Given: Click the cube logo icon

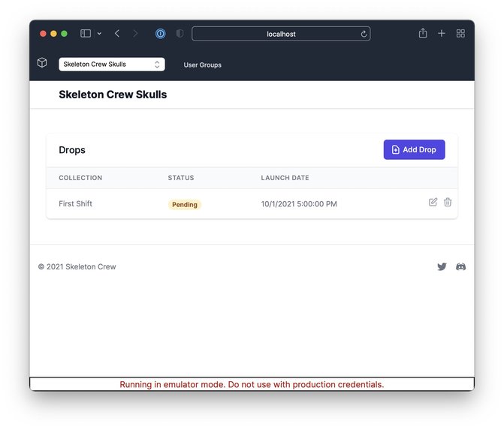Looking at the screenshot, I should 42,62.
